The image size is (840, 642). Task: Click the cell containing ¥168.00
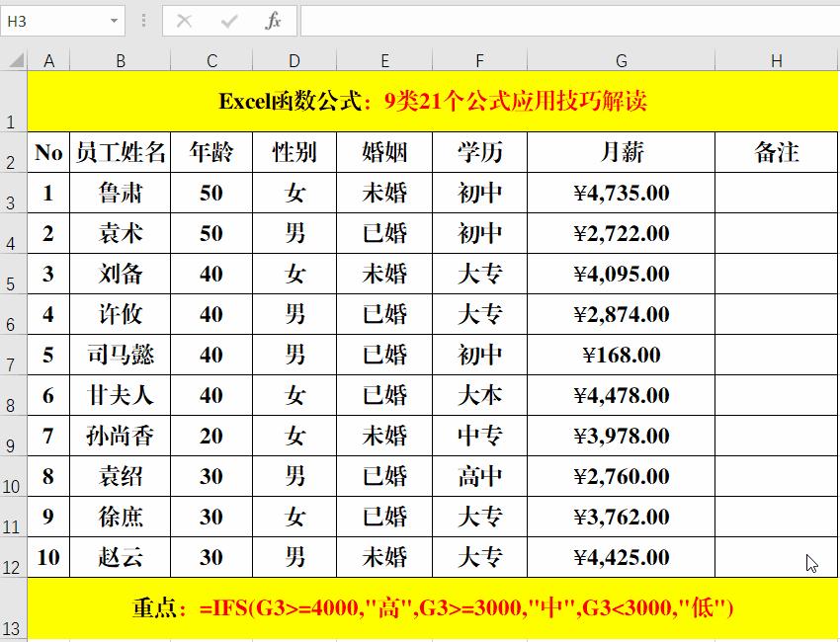[x=621, y=355]
